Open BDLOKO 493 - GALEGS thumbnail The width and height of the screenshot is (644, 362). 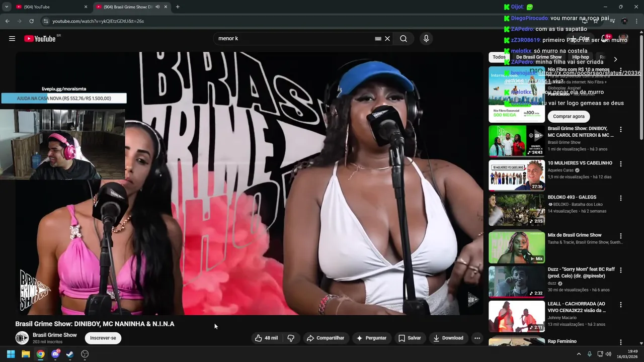point(517,210)
